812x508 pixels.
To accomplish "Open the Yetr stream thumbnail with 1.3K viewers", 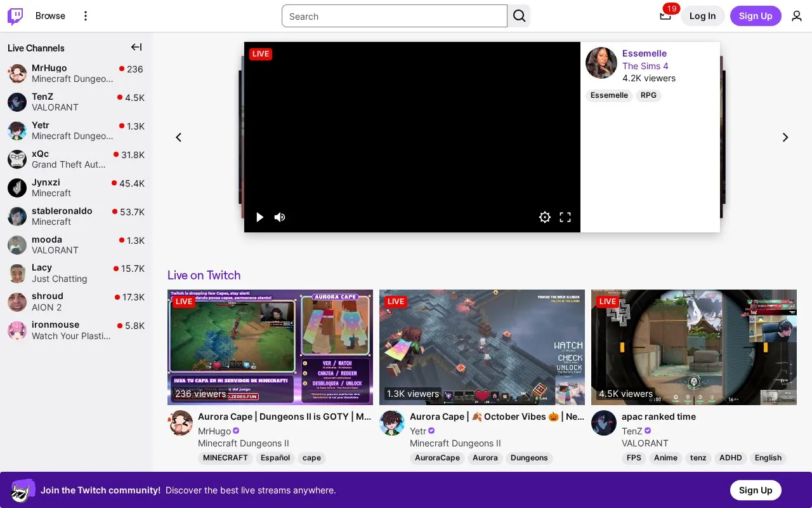I will [482, 347].
